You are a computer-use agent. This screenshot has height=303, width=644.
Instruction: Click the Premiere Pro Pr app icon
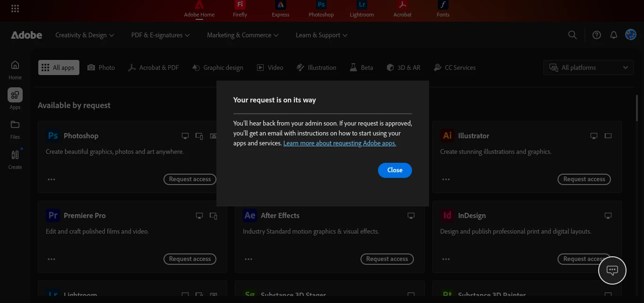pyautogui.click(x=53, y=216)
